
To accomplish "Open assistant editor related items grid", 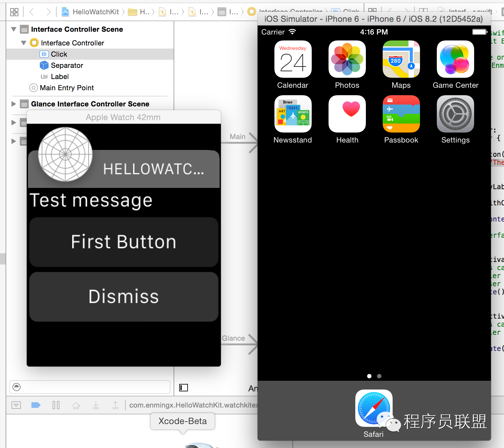I will pos(372,11).
